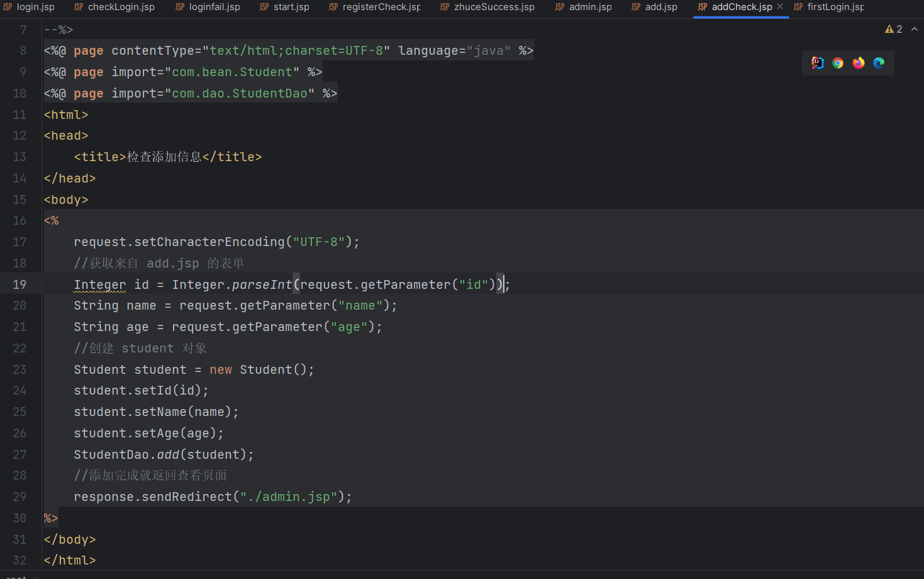Open page in Chrome browser
Viewport: 924px width, 579px height.
[838, 63]
